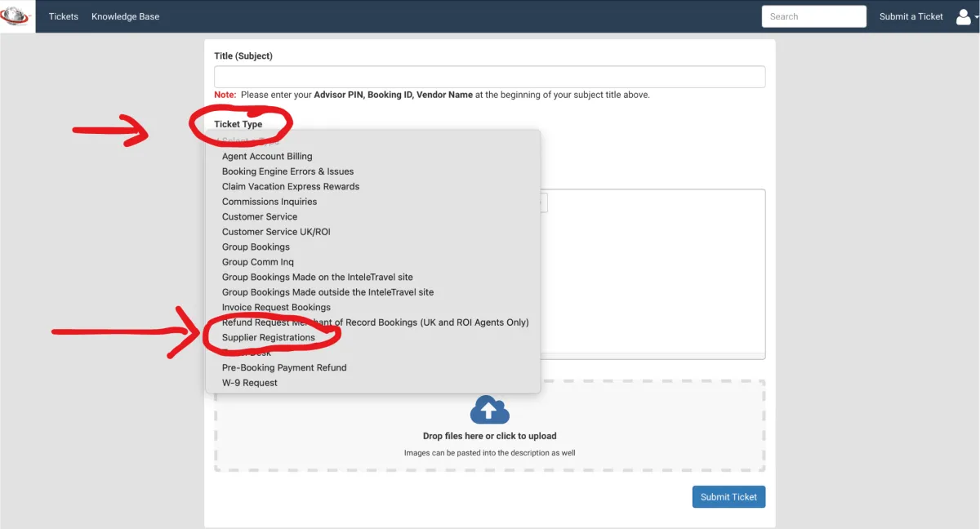Click the cloud upload icon
The image size is (980, 529).
coord(490,410)
